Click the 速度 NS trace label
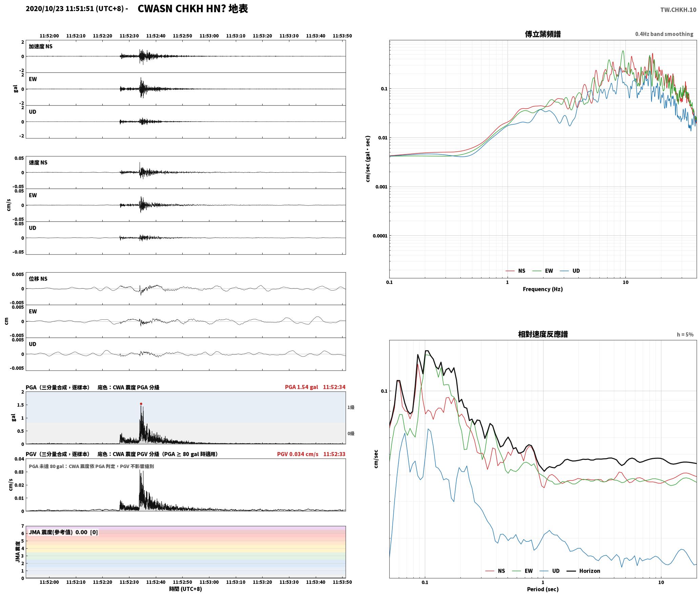 [x=38, y=163]
